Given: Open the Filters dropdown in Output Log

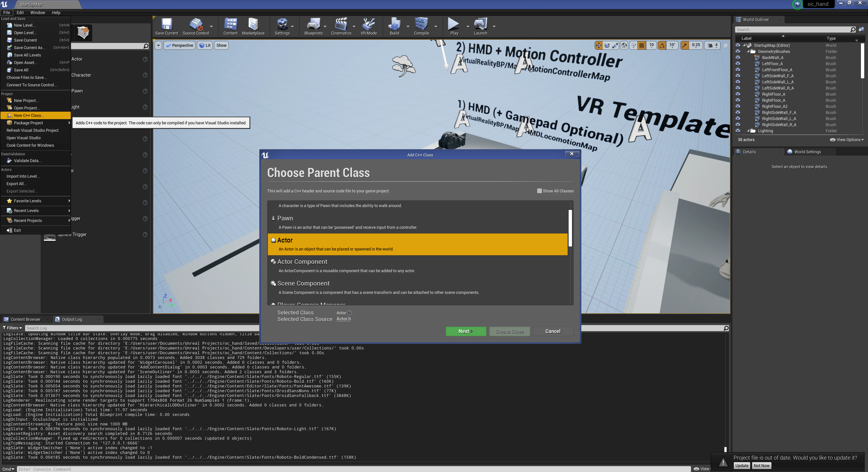Looking at the screenshot, I should [x=12, y=328].
